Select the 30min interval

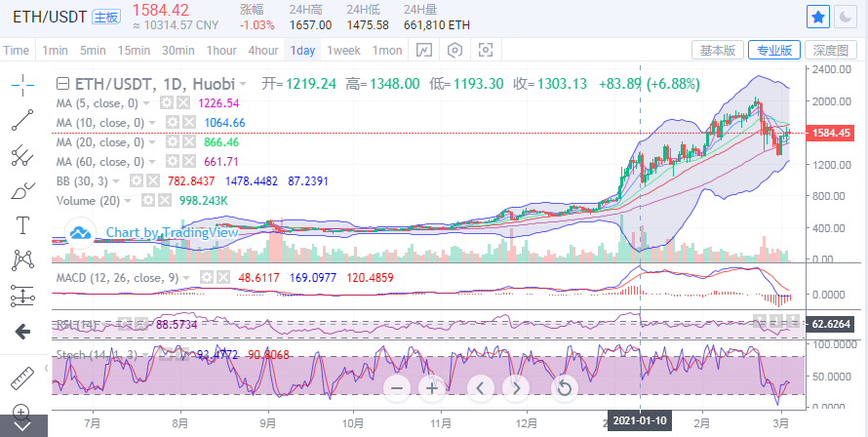178,51
